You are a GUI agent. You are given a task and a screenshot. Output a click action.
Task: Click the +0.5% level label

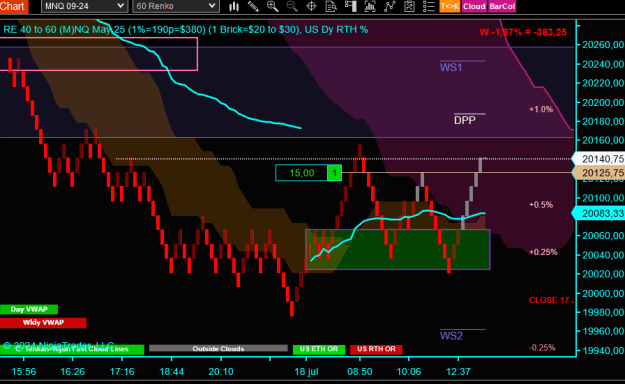click(541, 205)
